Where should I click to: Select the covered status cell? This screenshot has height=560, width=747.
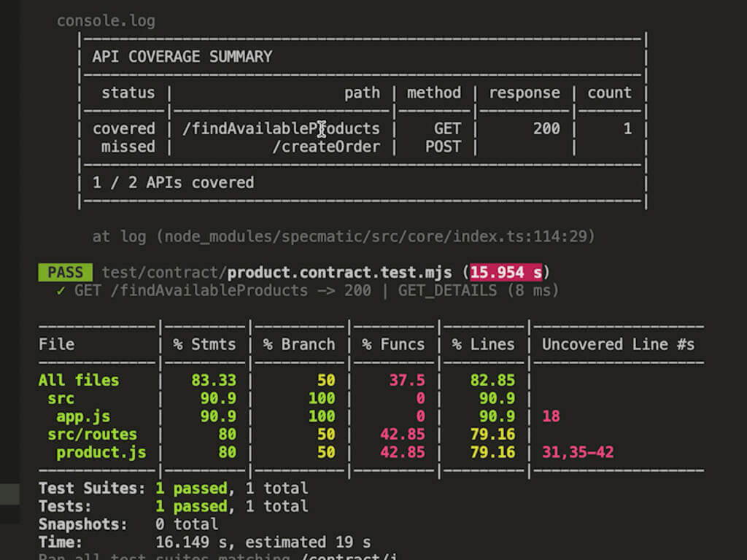[124, 128]
